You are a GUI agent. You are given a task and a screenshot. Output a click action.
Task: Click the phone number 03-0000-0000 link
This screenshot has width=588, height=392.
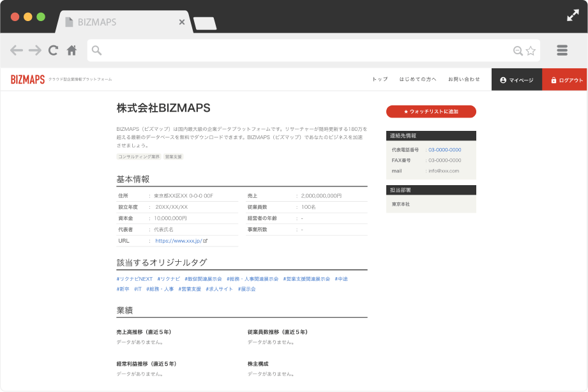tap(445, 149)
